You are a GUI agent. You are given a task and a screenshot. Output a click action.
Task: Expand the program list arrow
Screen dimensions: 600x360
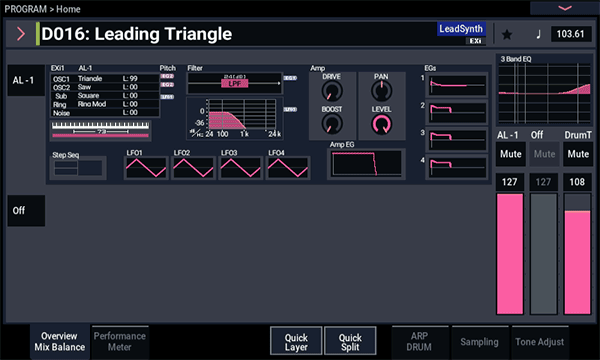point(21,34)
